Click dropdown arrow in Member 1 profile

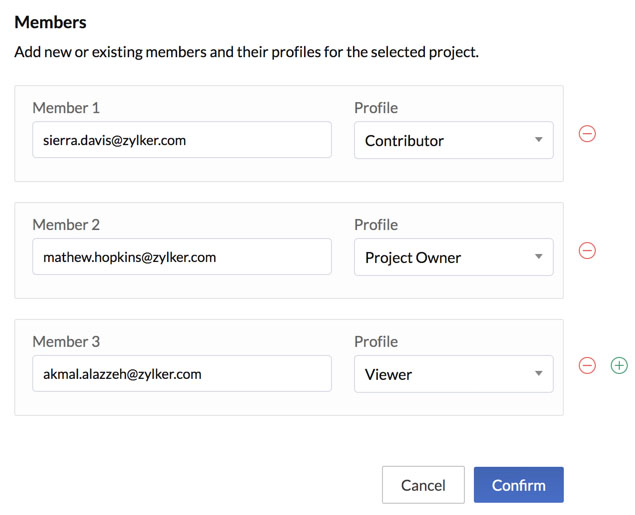pyautogui.click(x=538, y=140)
